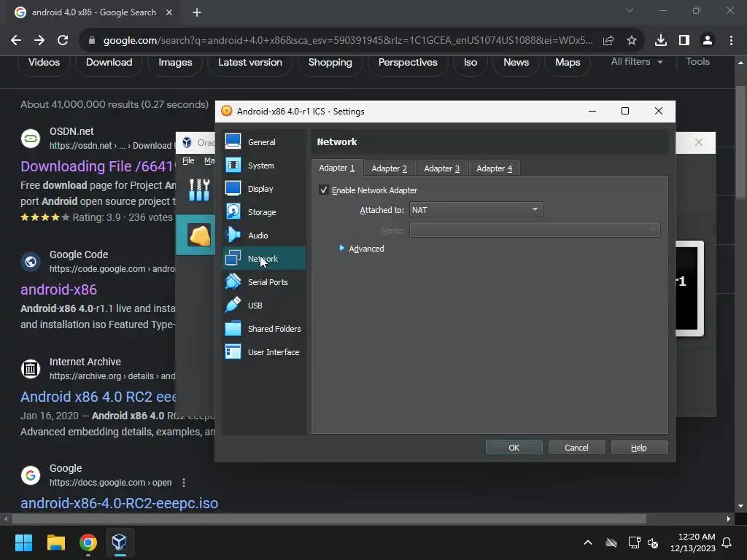Open Android x86 4.0 RC2 archive link
Viewport: 747px width, 560px height.
point(98,397)
